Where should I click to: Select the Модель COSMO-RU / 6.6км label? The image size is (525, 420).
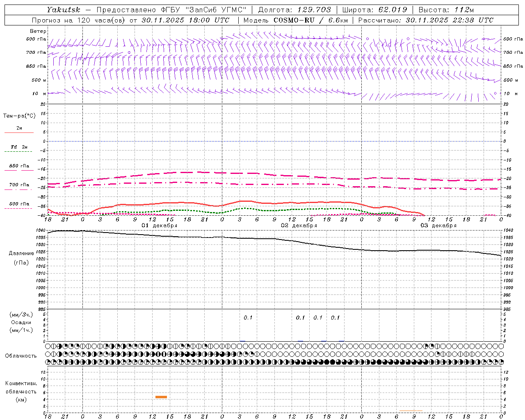coord(295,20)
